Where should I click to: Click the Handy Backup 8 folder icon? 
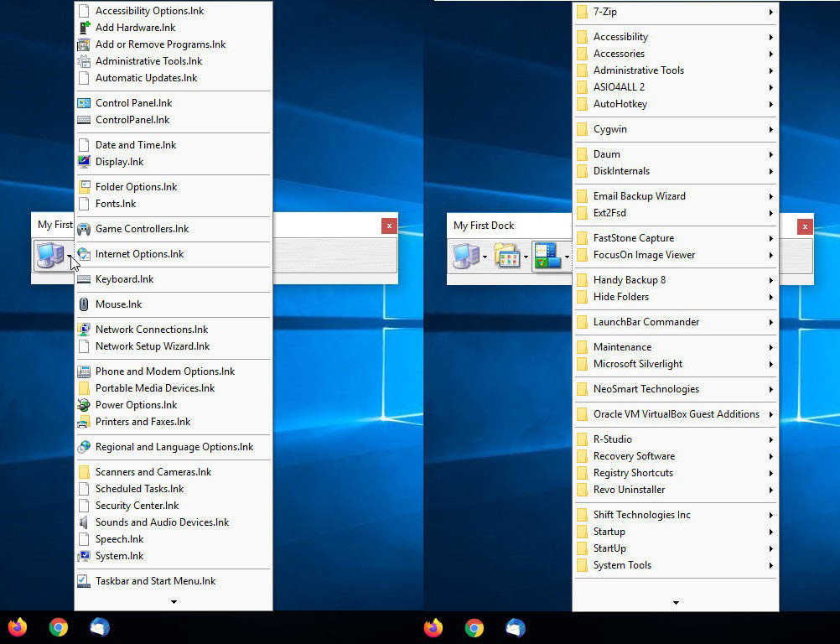(x=583, y=280)
